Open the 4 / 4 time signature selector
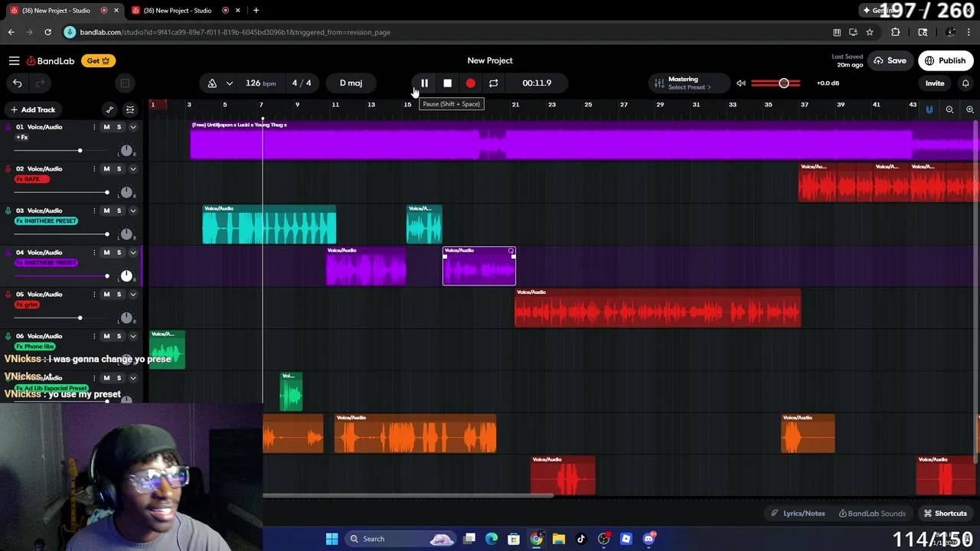The height and width of the screenshot is (551, 980). (x=302, y=83)
